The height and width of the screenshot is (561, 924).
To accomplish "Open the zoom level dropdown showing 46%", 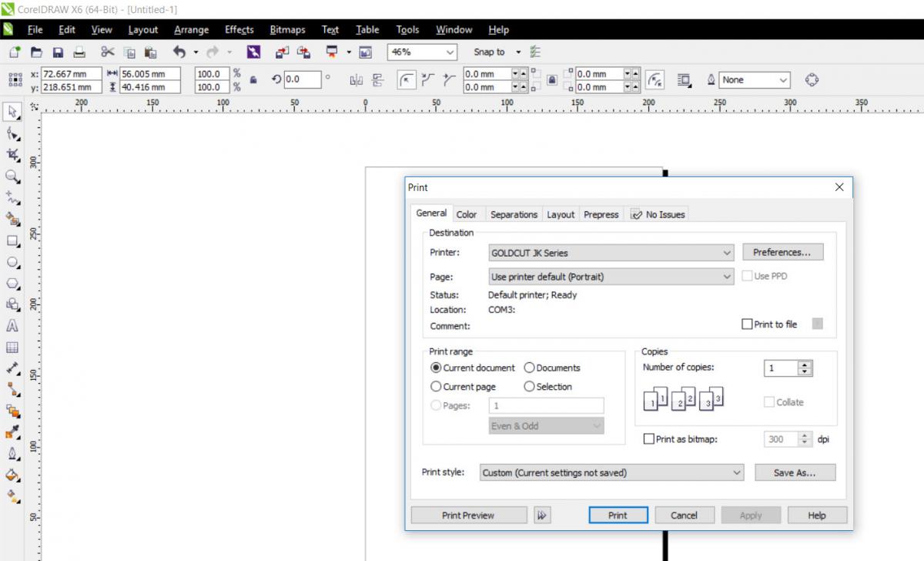I will [x=423, y=52].
